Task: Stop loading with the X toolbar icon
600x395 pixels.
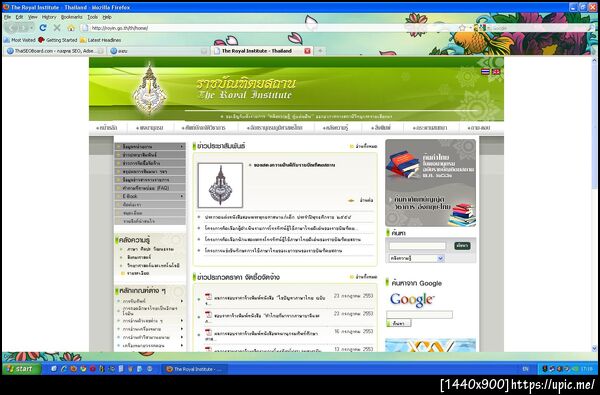Action: 57,28
